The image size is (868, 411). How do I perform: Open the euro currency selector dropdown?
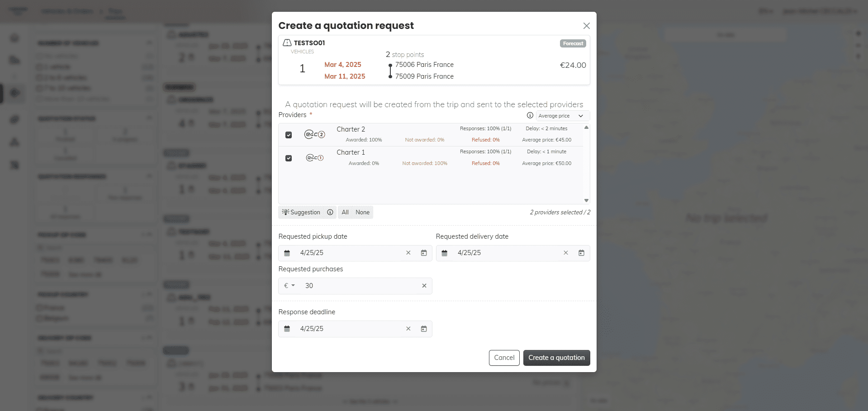289,286
